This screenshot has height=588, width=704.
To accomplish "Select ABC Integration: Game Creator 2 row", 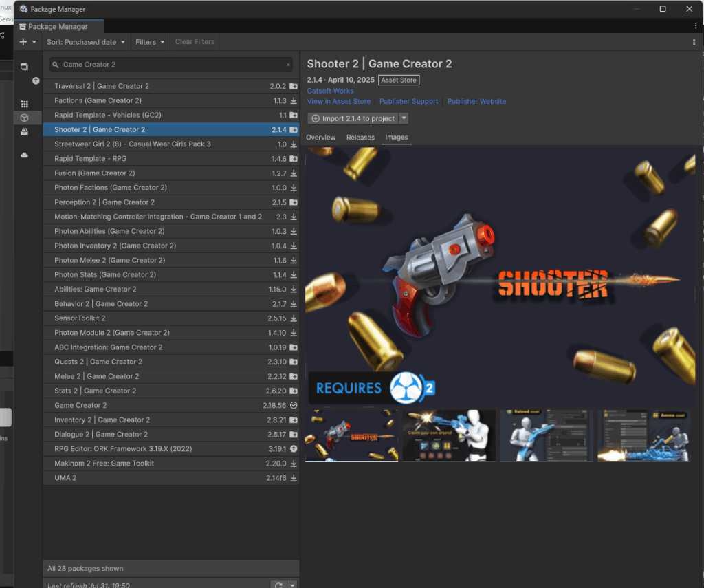I will [x=171, y=347].
